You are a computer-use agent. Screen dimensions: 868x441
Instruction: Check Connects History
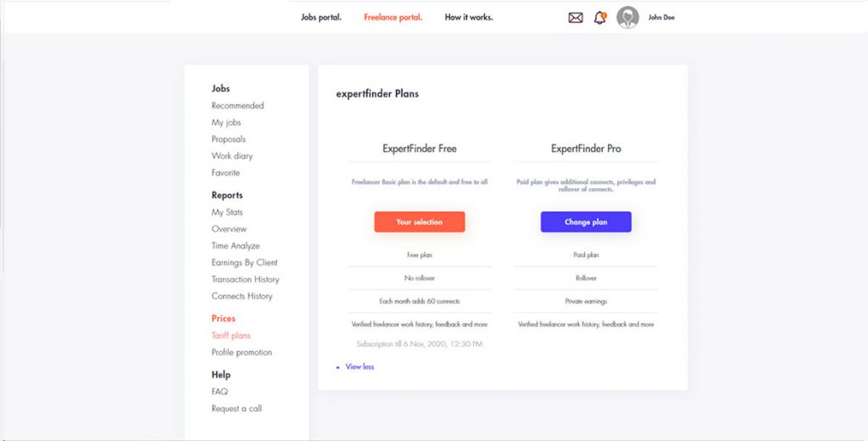coord(242,297)
